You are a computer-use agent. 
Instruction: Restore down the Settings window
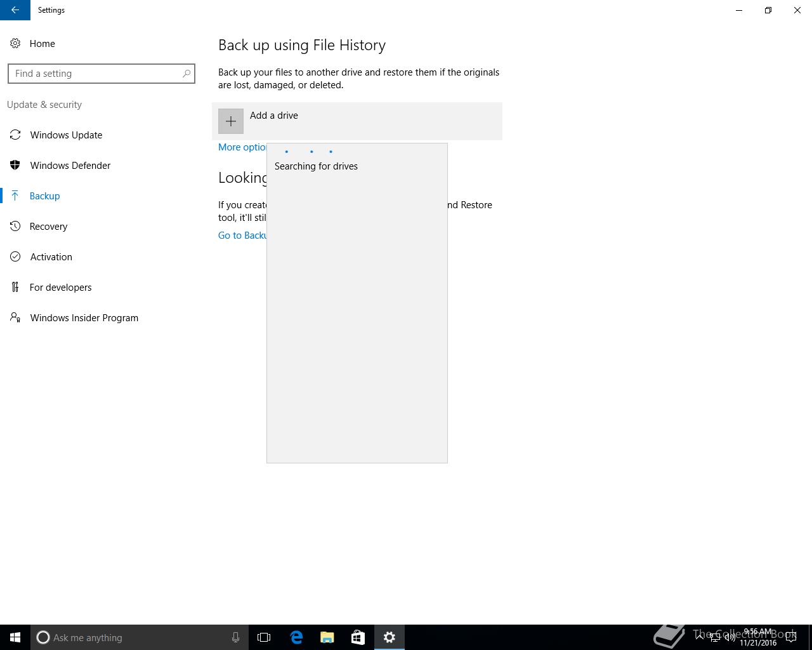(768, 10)
